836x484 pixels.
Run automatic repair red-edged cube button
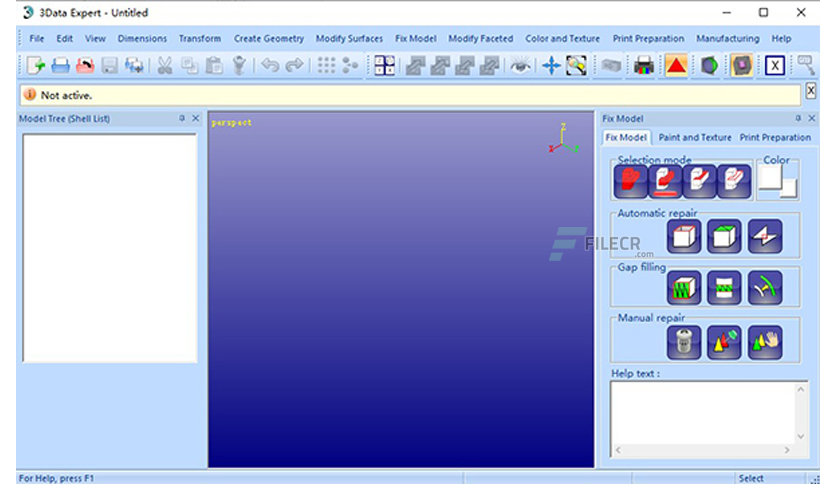(x=684, y=236)
